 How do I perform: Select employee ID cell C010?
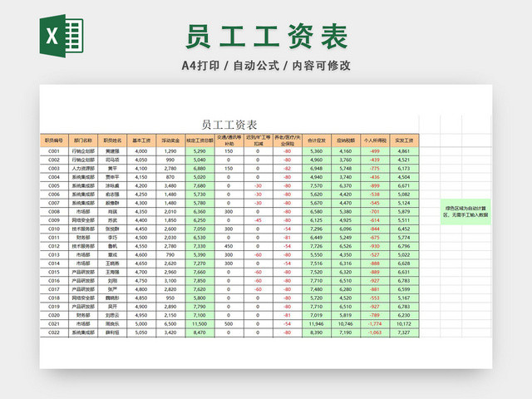click(x=54, y=229)
